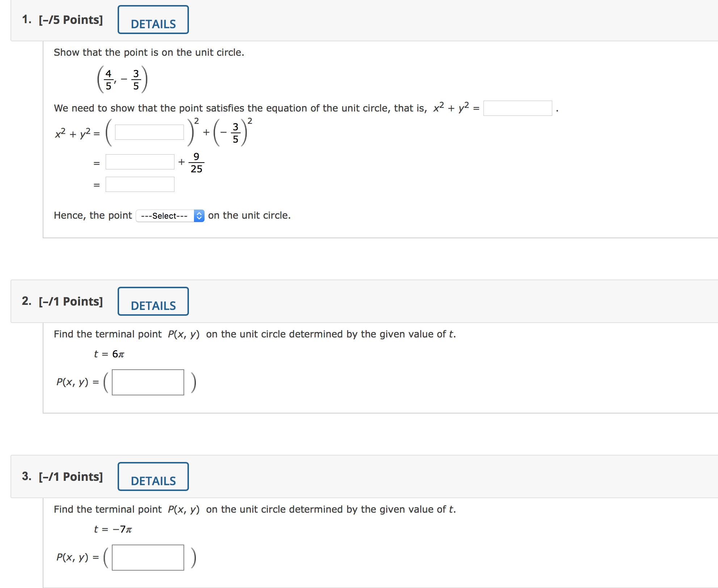
Task: Select the [-/5 Points] label of question 1
Action: pos(71,20)
